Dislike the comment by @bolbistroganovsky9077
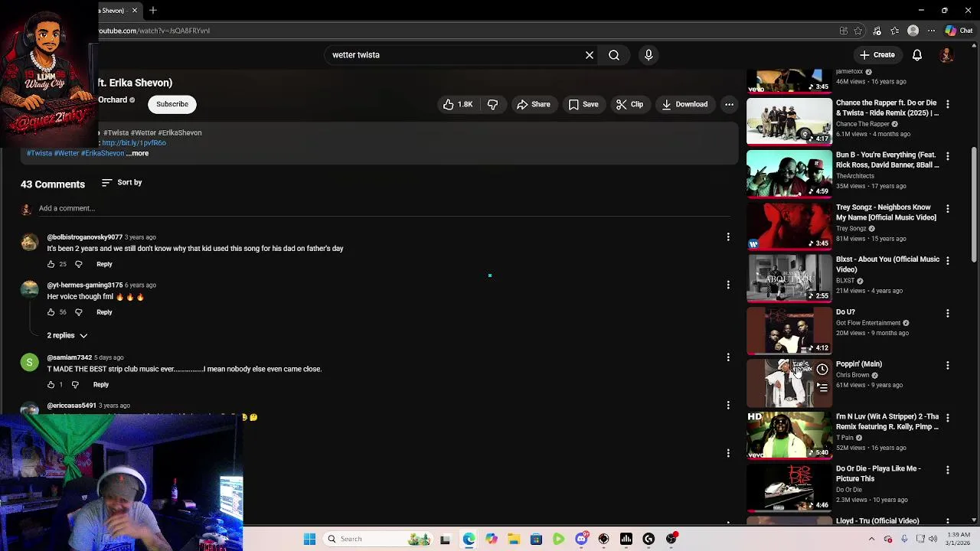 coord(78,264)
